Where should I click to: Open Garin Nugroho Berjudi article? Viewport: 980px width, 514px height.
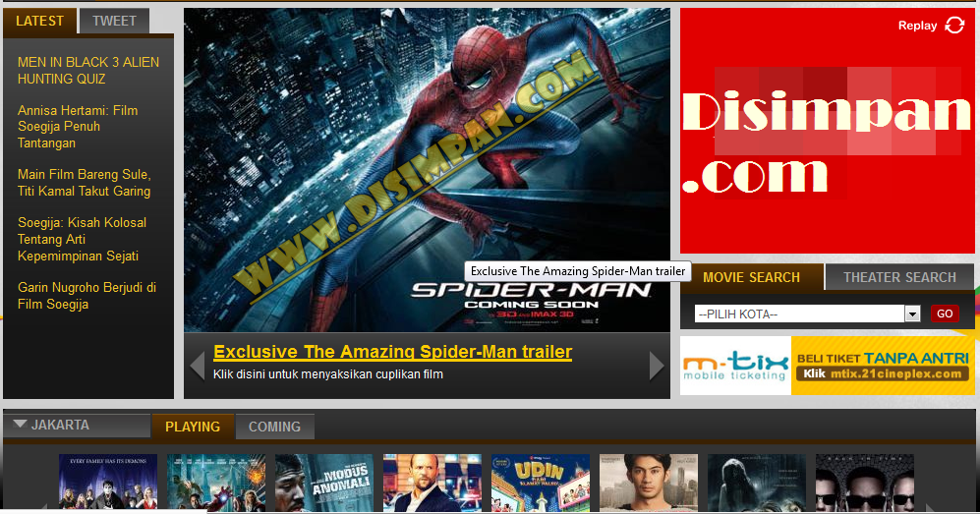86,296
